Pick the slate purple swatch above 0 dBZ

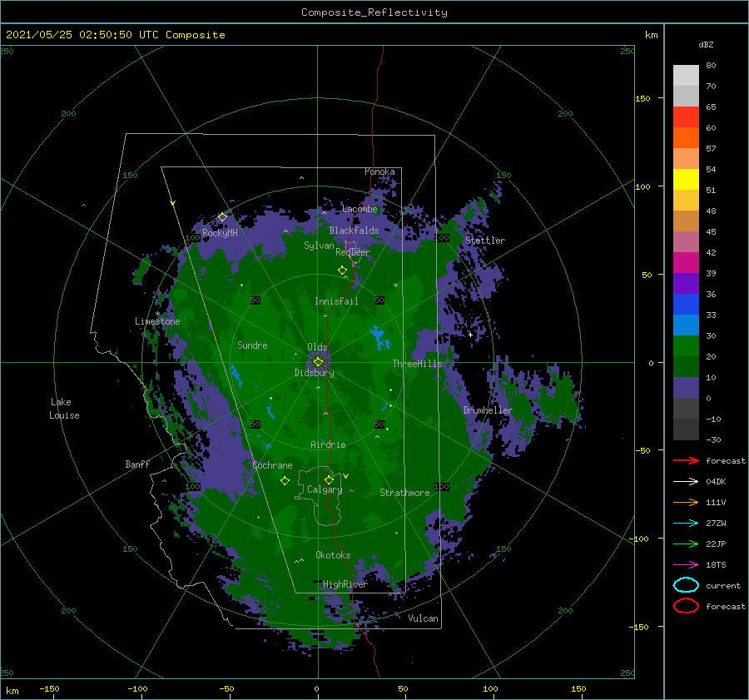point(686,388)
